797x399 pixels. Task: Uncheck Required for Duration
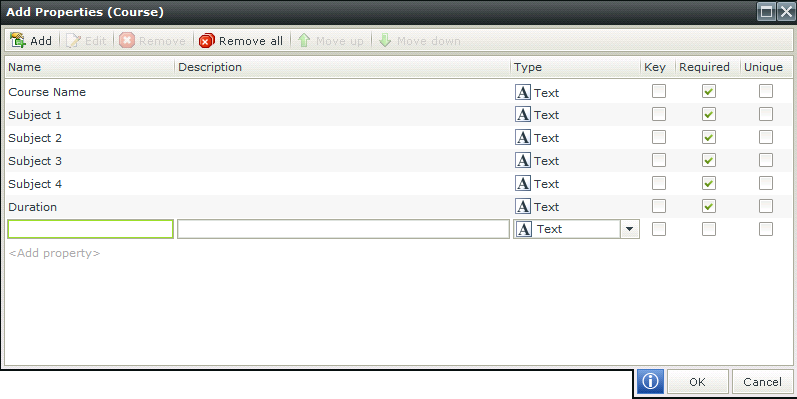(709, 206)
